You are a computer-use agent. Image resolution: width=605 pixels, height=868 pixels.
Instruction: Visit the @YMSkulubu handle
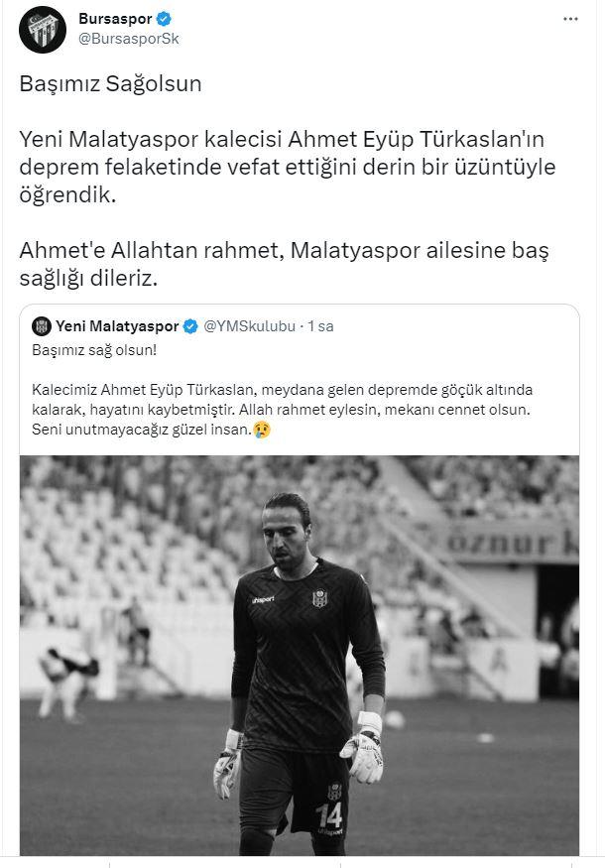250,326
